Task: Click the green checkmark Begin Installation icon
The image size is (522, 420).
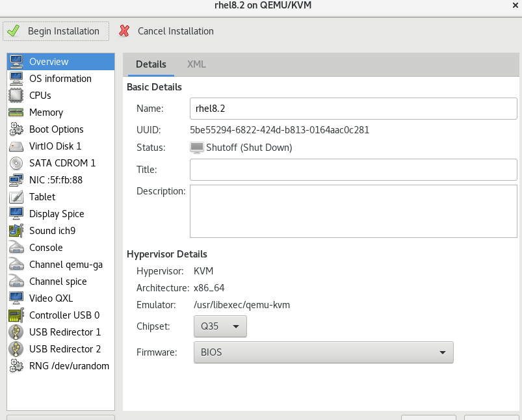Action: tap(13, 31)
